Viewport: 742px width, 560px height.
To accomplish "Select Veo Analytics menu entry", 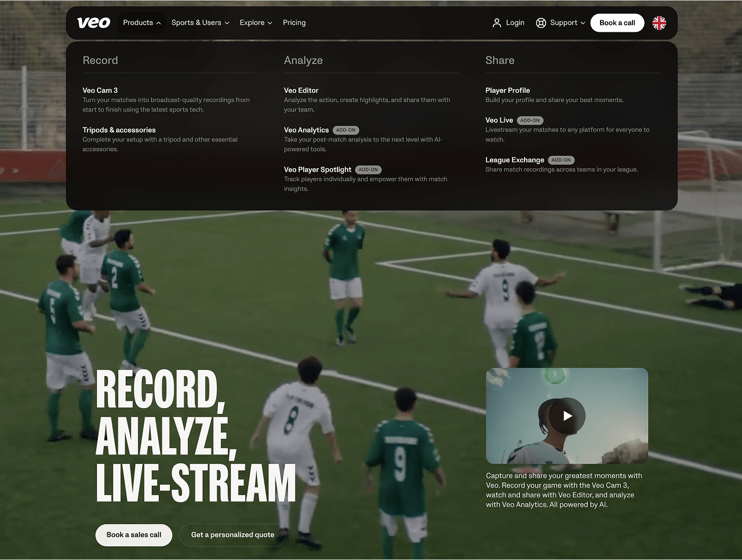I will click(x=306, y=130).
